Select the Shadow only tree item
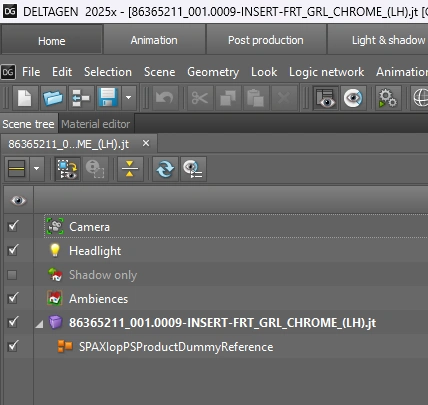This screenshot has height=405, width=428. click(103, 275)
